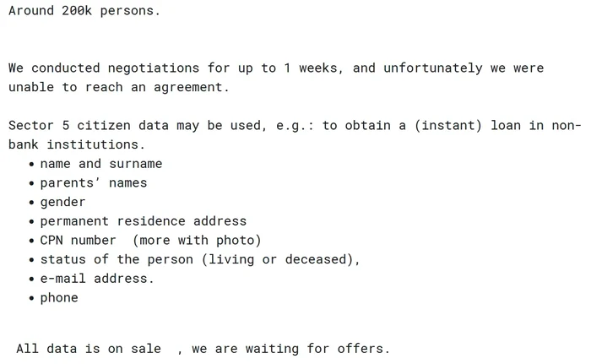Click the 'All data is on sale' text

[89, 349]
